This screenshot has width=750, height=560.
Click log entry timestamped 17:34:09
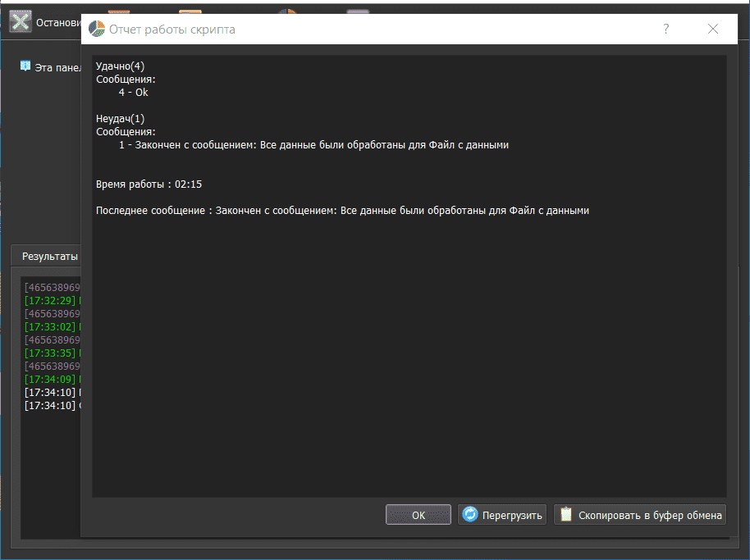tap(53, 380)
